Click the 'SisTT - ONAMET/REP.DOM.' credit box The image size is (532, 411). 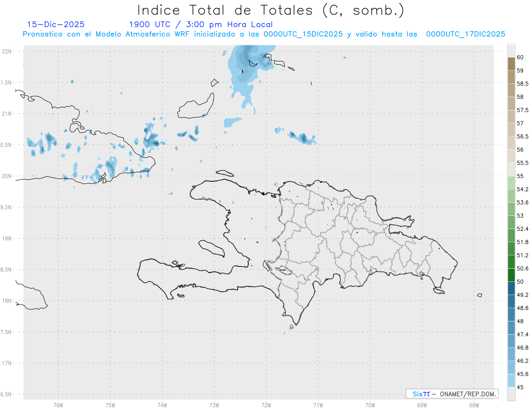pos(452,394)
